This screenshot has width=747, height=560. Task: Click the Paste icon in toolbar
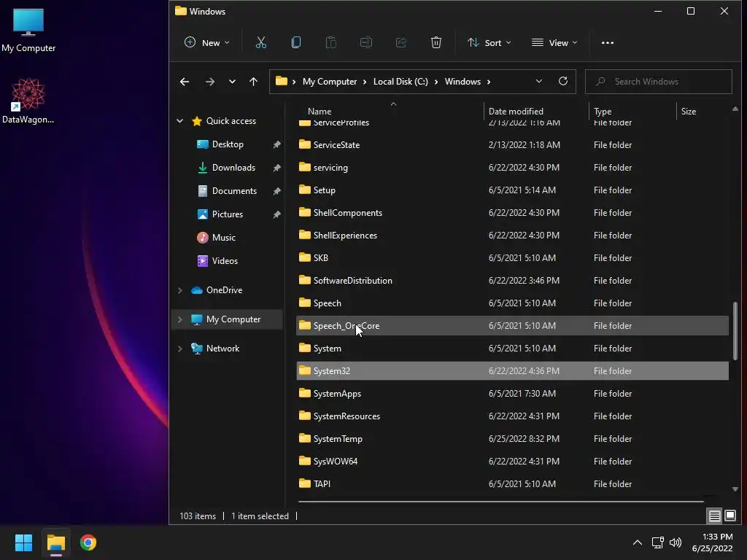click(330, 43)
